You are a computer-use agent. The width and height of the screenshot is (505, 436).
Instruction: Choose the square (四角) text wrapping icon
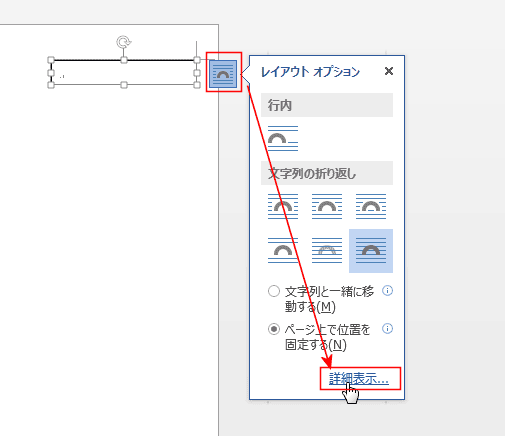tap(283, 207)
